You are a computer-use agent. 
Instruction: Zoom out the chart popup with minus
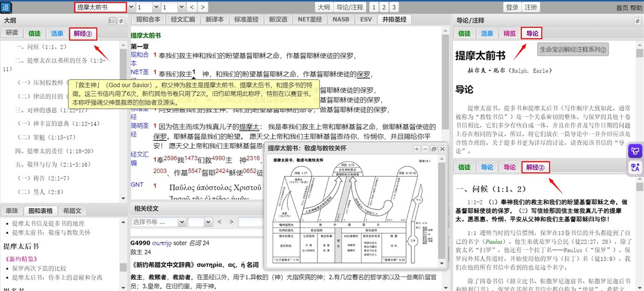425,149
